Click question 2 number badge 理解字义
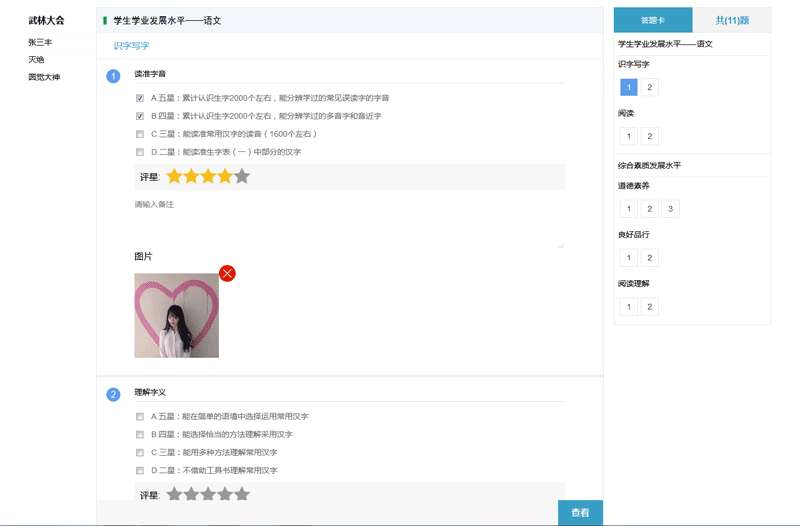This screenshot has height=526, width=800. (x=113, y=394)
